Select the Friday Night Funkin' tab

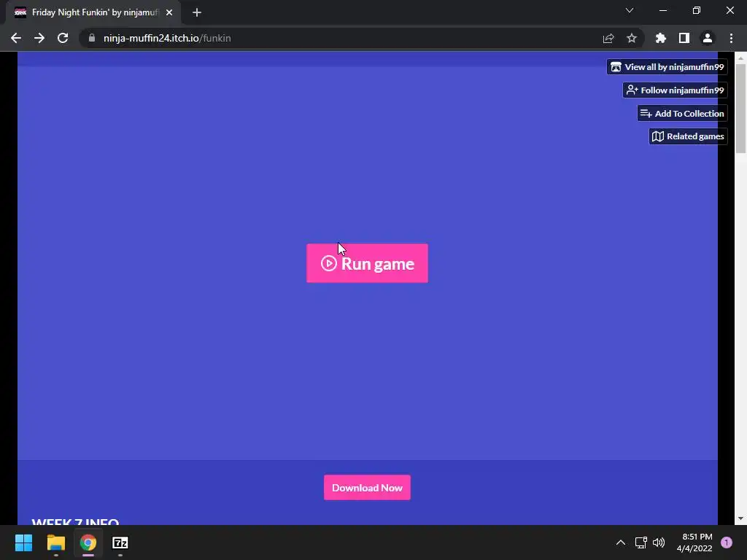[93, 12]
